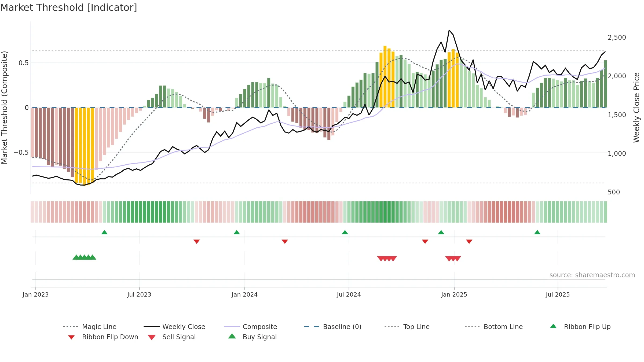The image size is (644, 362).
Task: Click the ribbon flip up marker before Jan 2024
Action: pyautogui.click(x=237, y=232)
